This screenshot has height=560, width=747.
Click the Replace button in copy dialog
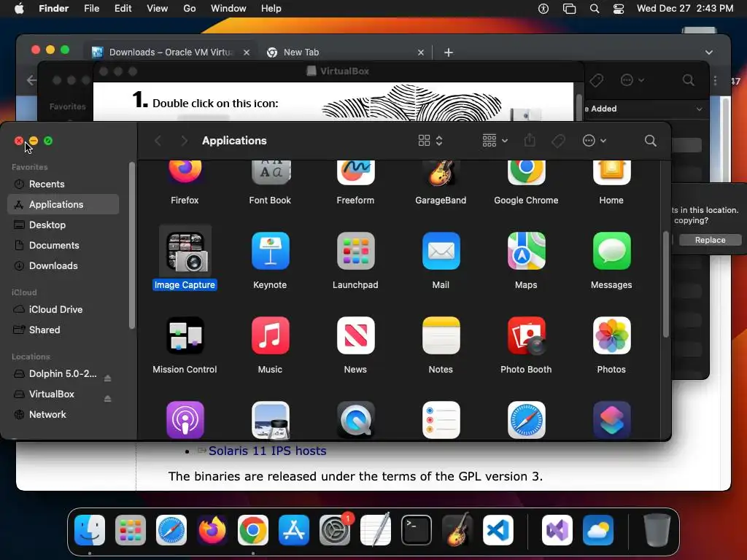(710, 240)
